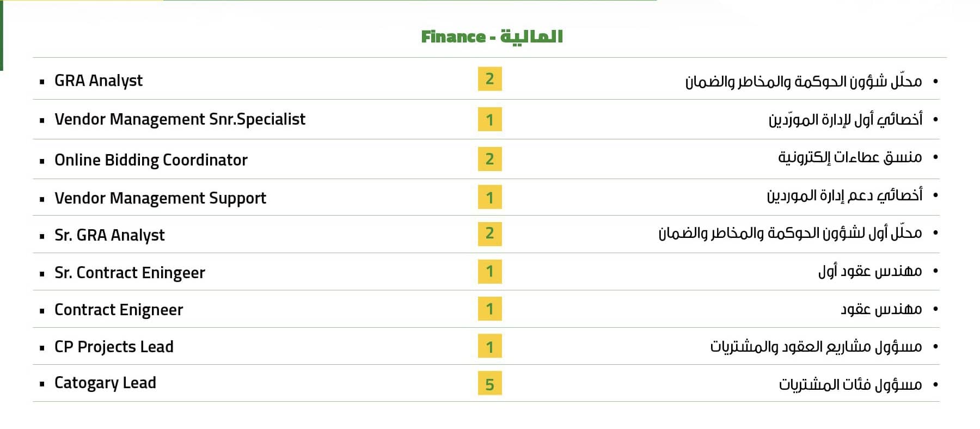Open the CP Projects Lead listing
Viewport: 980px width, 429px height.
tap(114, 346)
